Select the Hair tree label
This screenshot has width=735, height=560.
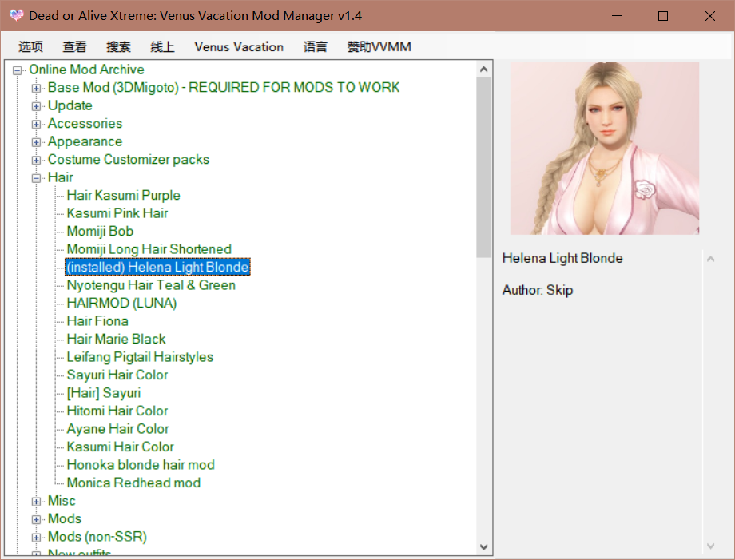coord(60,177)
